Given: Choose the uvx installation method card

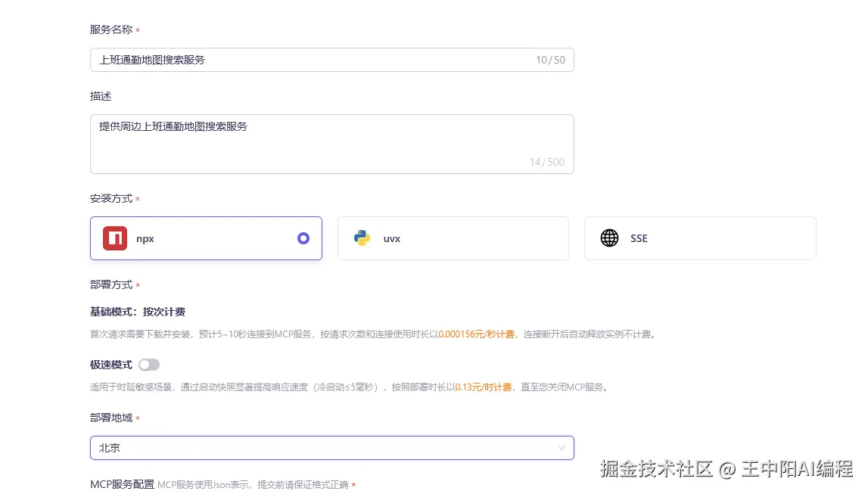Looking at the screenshot, I should 453,238.
